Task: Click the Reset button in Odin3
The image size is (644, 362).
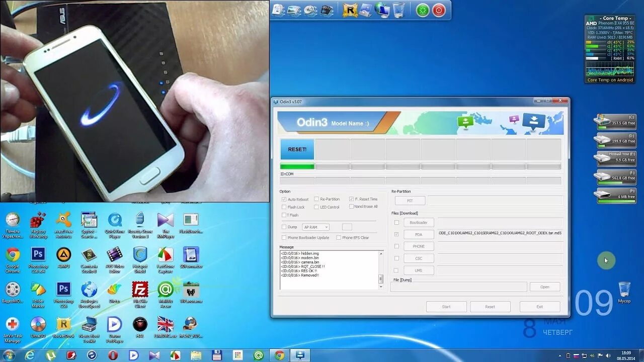Action: click(490, 307)
